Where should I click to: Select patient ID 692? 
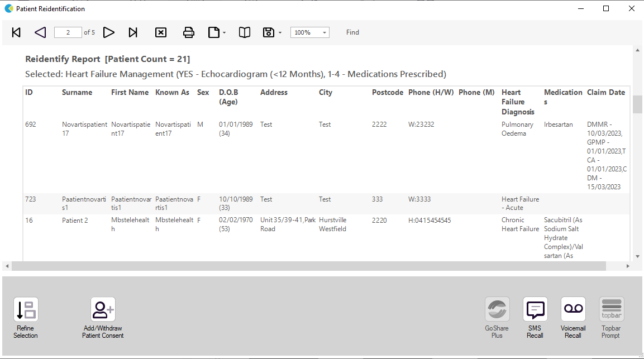click(x=30, y=125)
